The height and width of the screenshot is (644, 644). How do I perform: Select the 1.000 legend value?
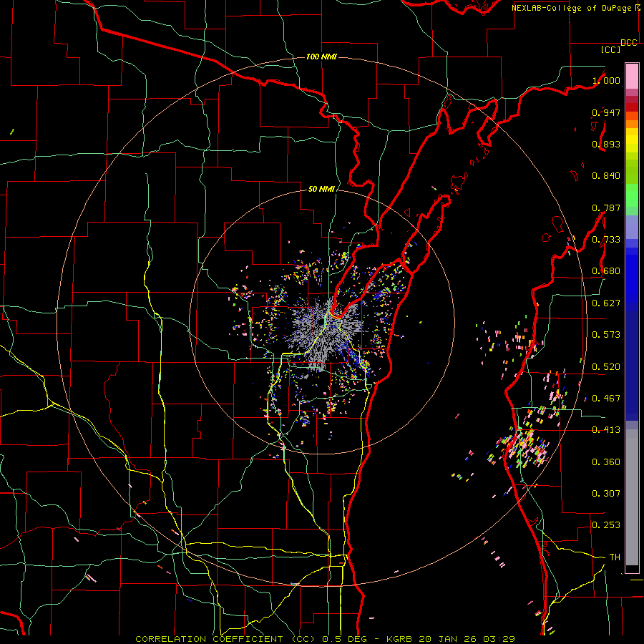606,80
